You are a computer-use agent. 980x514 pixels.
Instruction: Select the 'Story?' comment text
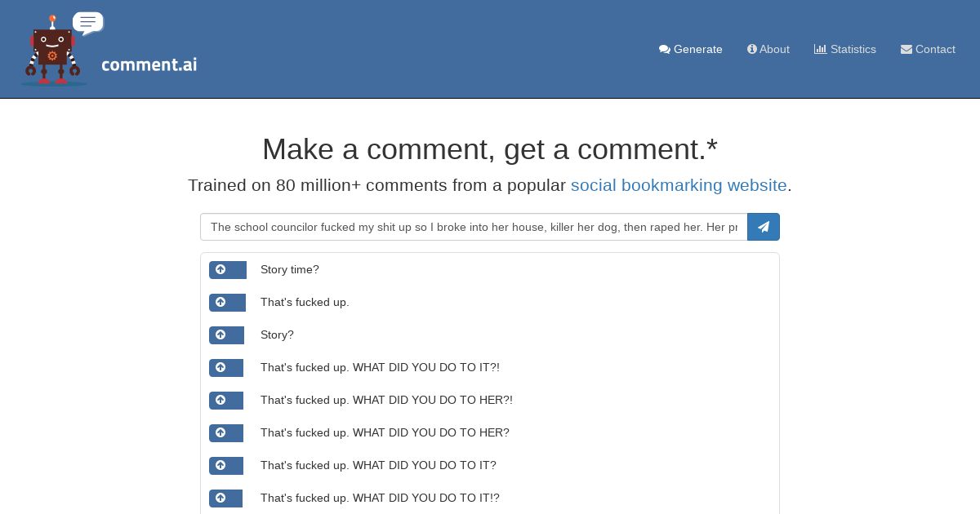pyautogui.click(x=277, y=335)
